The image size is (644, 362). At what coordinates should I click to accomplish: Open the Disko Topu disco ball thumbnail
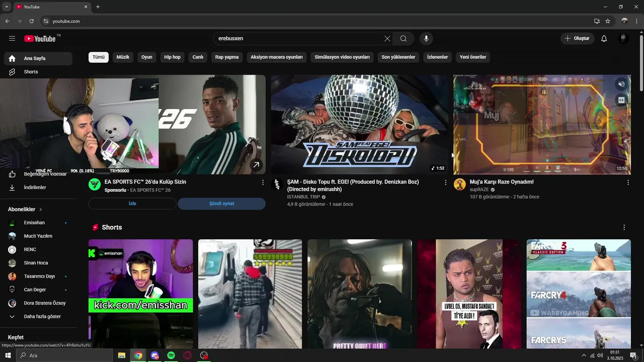point(360,125)
